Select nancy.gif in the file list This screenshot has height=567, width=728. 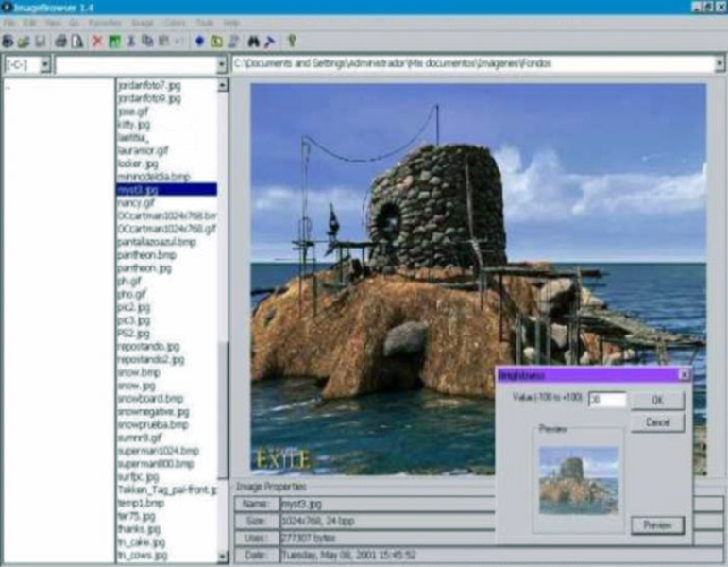[136, 202]
